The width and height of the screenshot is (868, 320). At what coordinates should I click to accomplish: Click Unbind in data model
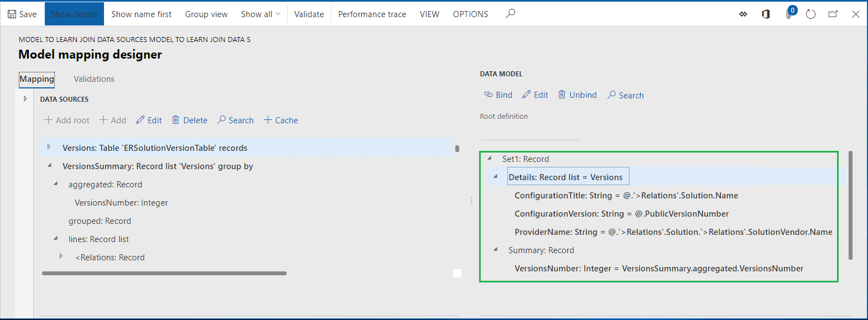click(577, 95)
